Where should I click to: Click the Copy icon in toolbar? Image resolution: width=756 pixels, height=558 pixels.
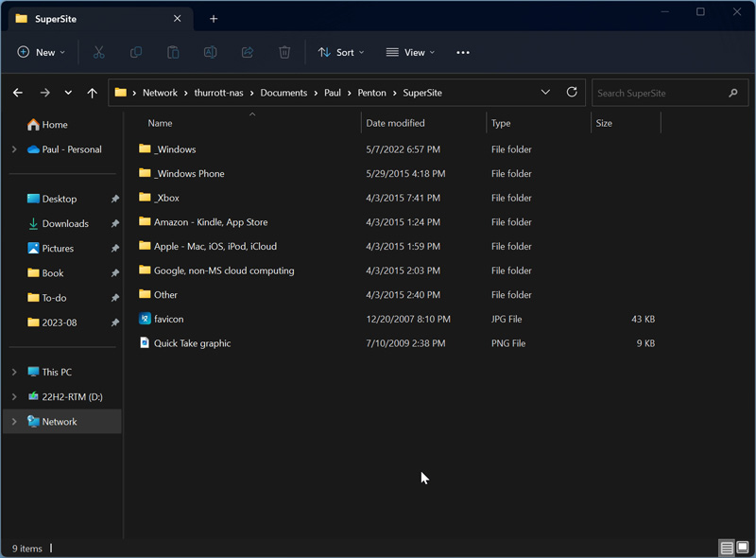tap(136, 53)
